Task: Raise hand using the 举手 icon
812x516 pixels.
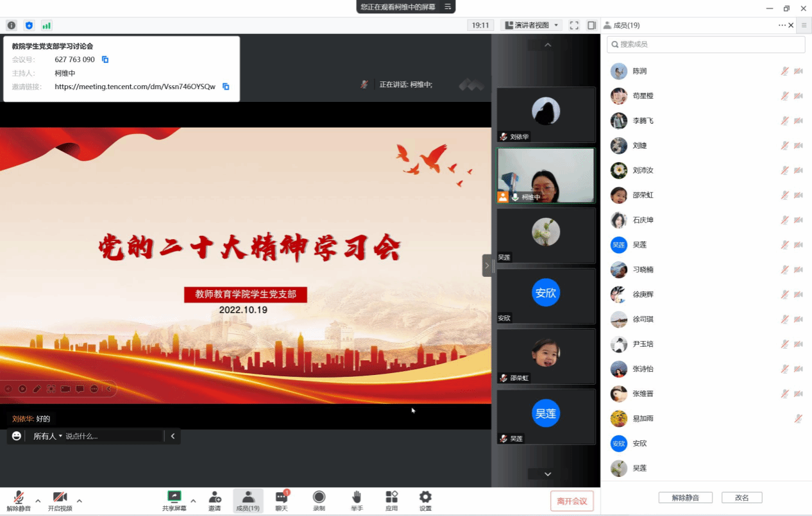Action: (357, 497)
